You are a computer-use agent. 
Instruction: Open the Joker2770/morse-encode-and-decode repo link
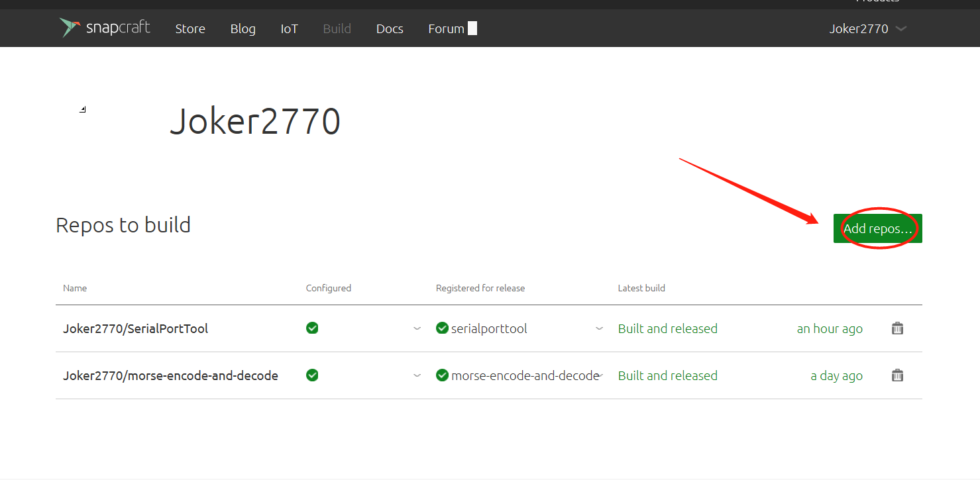click(170, 375)
